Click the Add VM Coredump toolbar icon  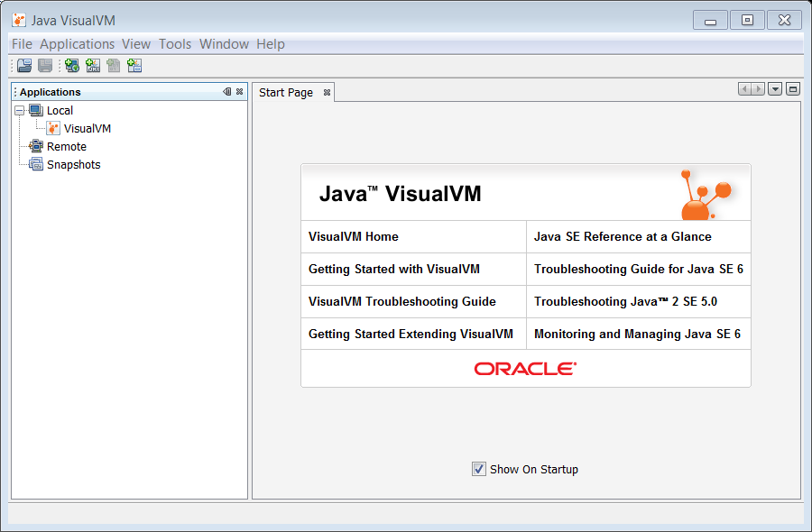click(114, 66)
